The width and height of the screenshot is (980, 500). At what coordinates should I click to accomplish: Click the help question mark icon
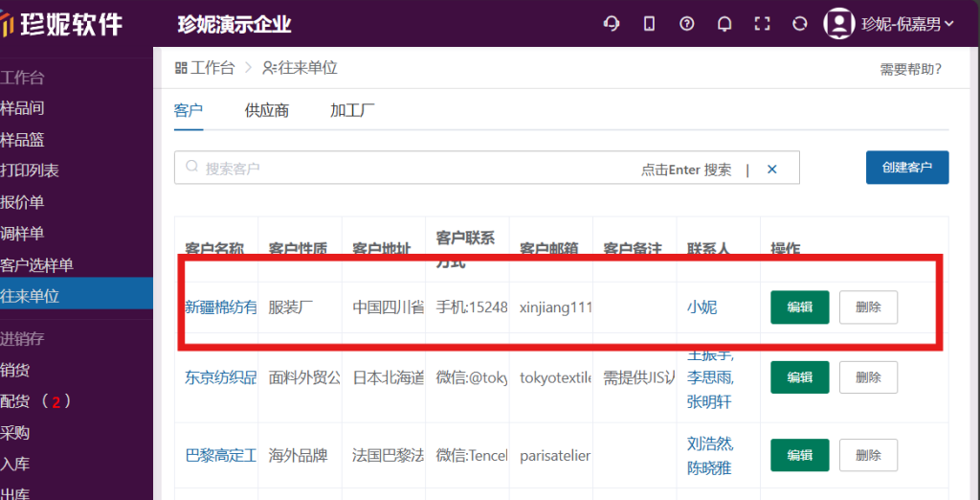[687, 24]
